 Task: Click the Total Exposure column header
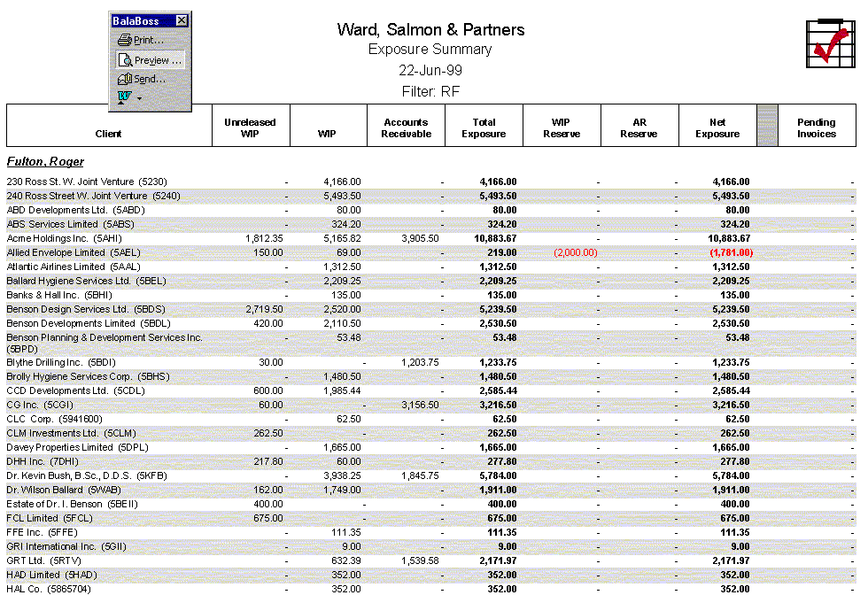point(484,127)
